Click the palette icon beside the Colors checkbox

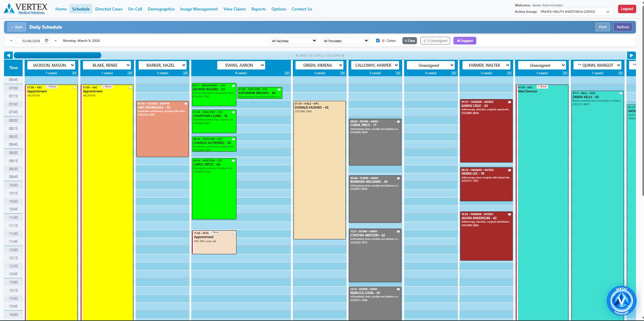point(384,40)
